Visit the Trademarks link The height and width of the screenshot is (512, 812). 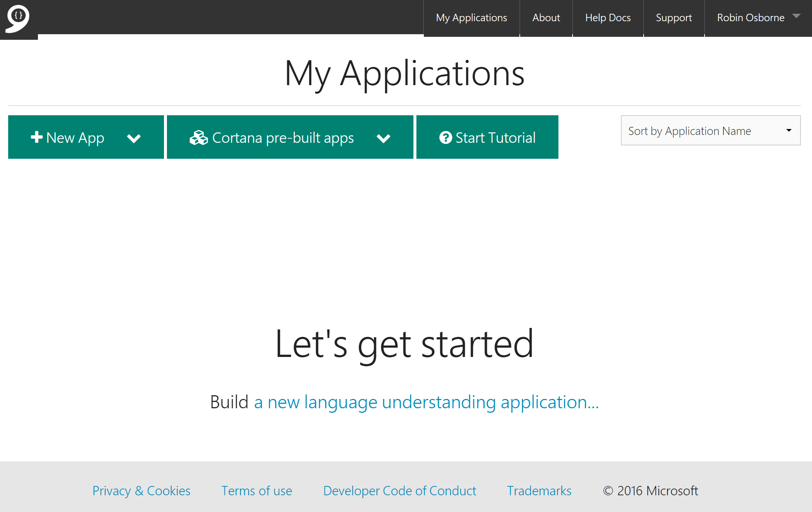click(x=539, y=491)
